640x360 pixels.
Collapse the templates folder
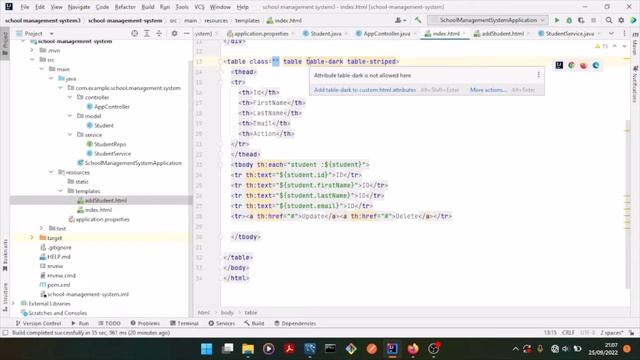[x=60, y=191]
